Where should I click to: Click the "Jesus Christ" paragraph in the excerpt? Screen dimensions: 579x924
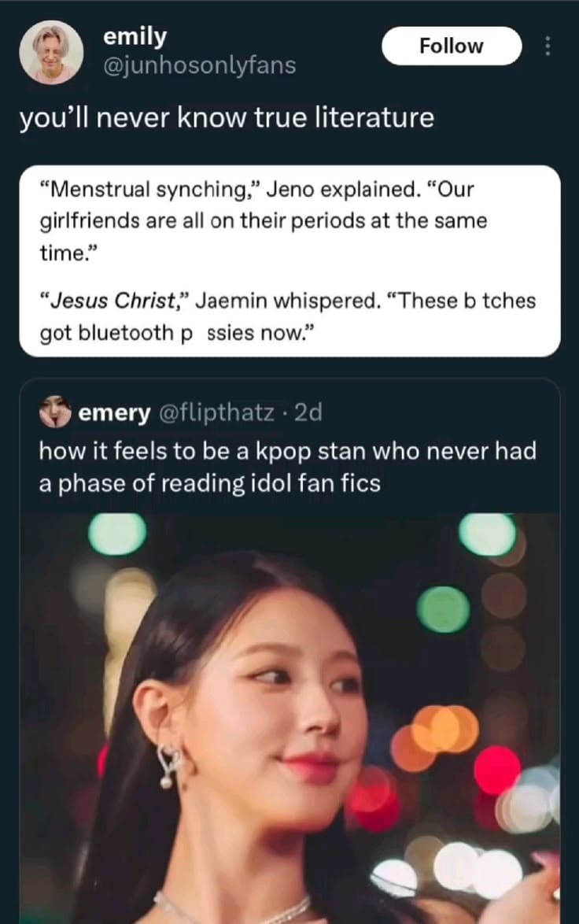(x=287, y=316)
